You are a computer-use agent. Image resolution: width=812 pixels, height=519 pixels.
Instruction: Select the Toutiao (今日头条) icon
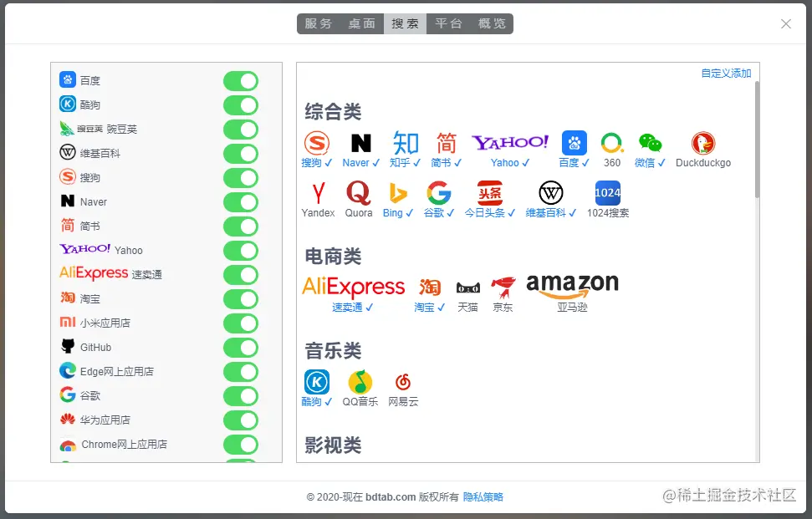[490, 193]
